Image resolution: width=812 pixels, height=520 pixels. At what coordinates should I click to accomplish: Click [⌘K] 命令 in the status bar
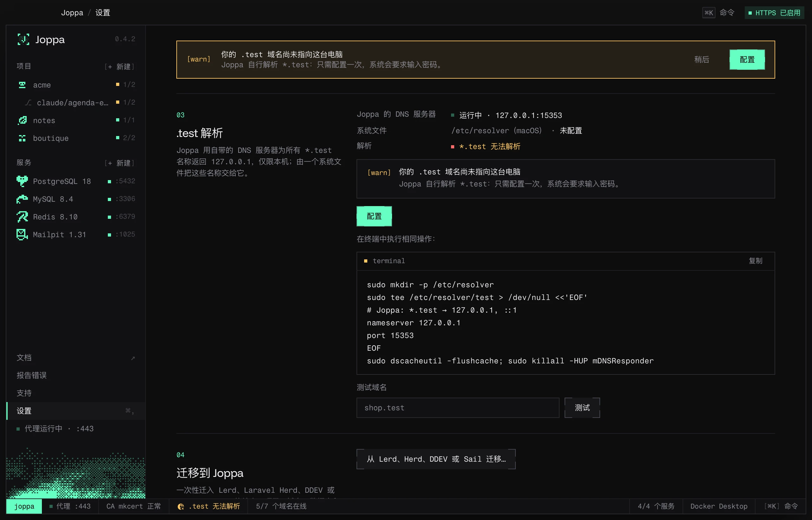[781, 506]
